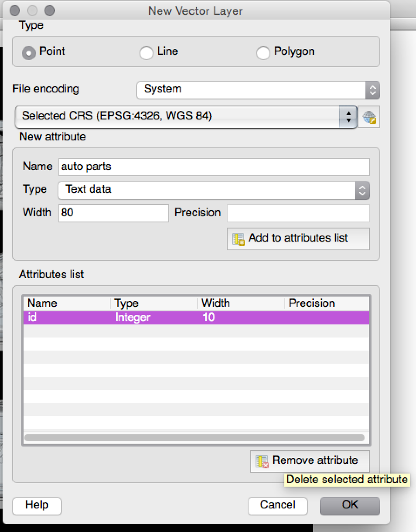Click the Remove attribute button
The width and height of the screenshot is (416, 532).
310,461
